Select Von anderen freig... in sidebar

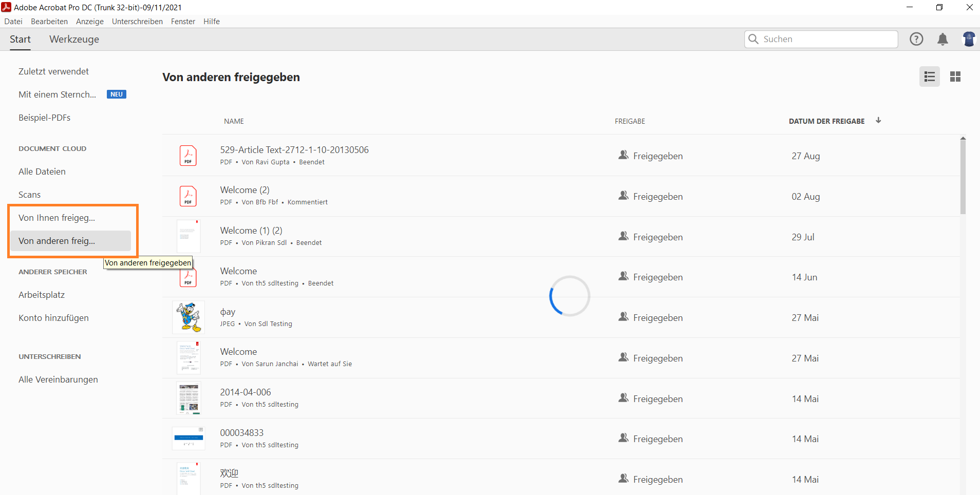[x=70, y=241]
